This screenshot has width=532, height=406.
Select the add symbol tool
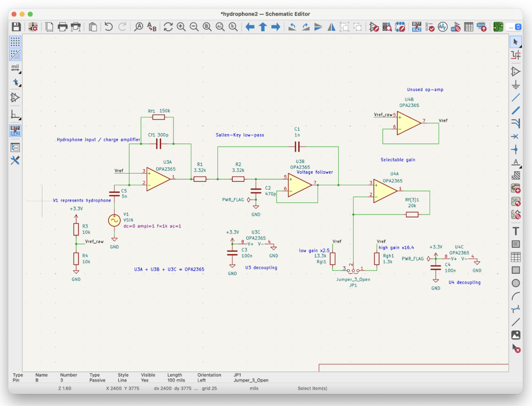coord(516,72)
